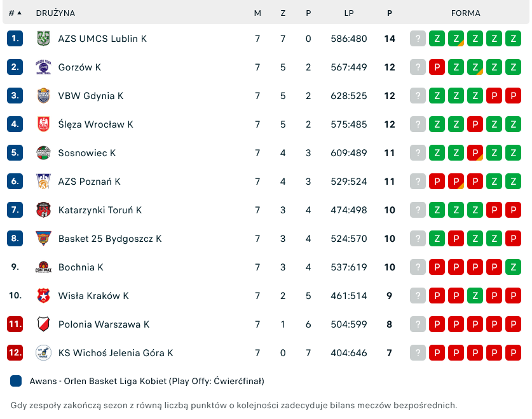Click the first red P in Gorzów's form
Image resolution: width=532 pixels, height=419 pixels.
click(x=437, y=67)
